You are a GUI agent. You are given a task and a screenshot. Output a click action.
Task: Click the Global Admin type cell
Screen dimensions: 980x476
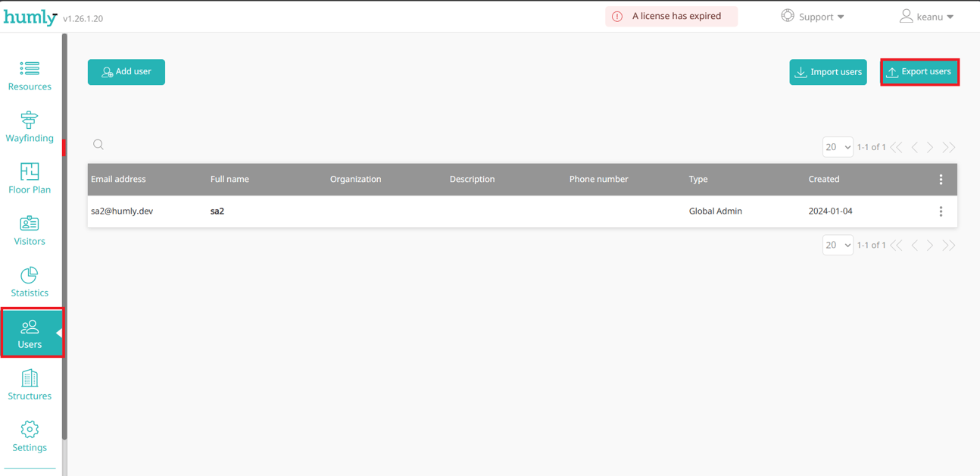tap(715, 211)
